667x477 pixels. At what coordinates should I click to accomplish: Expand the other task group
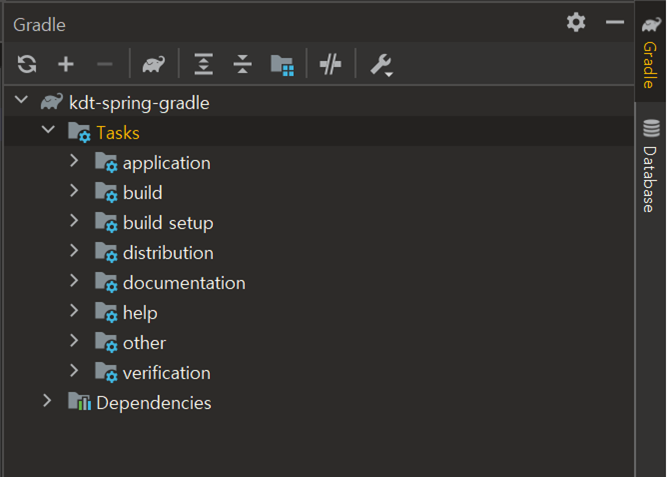coord(74,341)
